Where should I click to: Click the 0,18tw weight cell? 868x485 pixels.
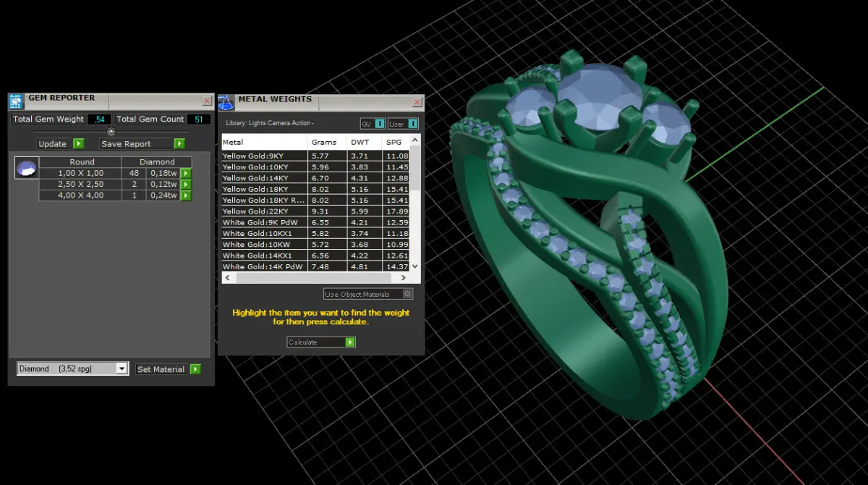(163, 173)
